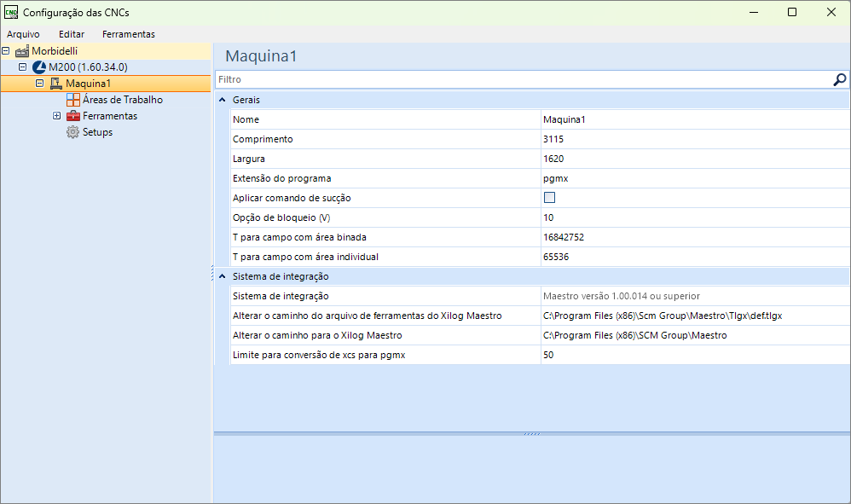Open the Setups gear icon
The image size is (851, 504).
tap(72, 132)
